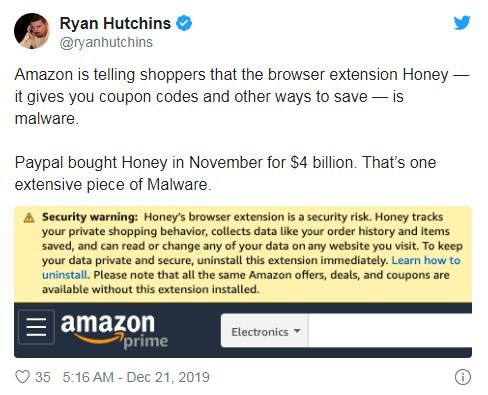Click the embedded Amazon screenshot image
The width and height of the screenshot is (488, 395).
243,282
